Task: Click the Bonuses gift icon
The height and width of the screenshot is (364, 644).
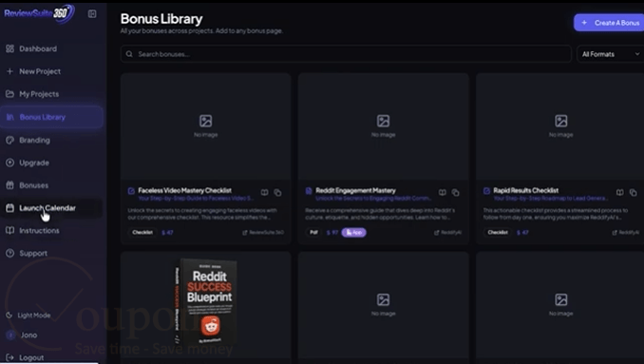Action: (x=9, y=185)
